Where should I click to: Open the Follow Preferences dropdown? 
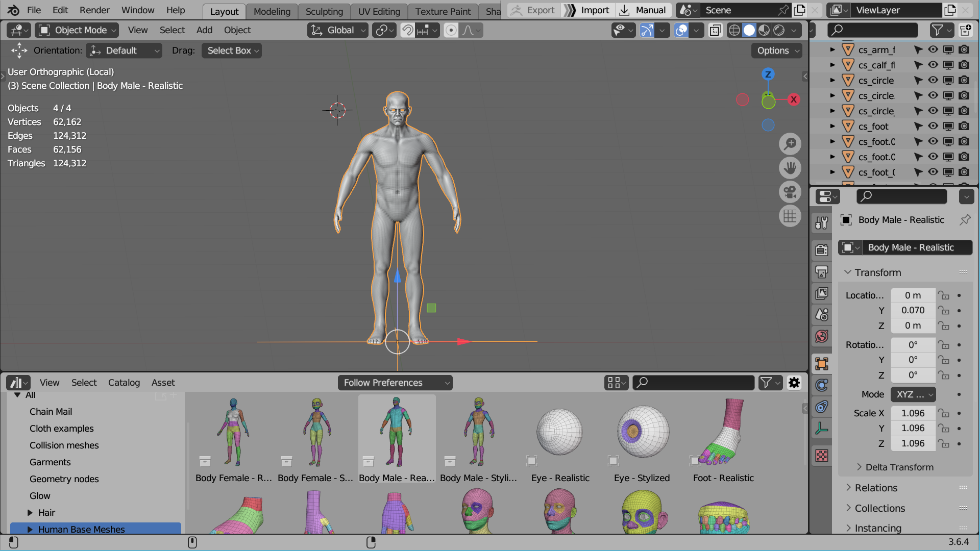click(x=395, y=383)
